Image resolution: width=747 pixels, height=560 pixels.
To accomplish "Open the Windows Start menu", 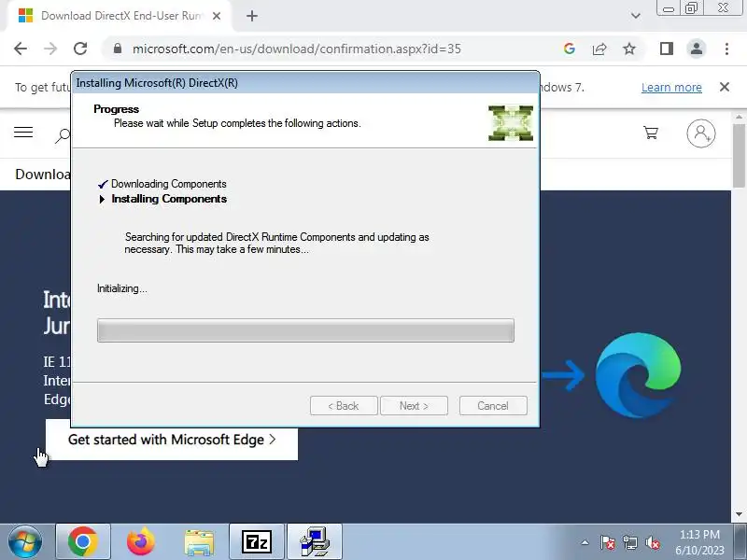I will 25,542.
